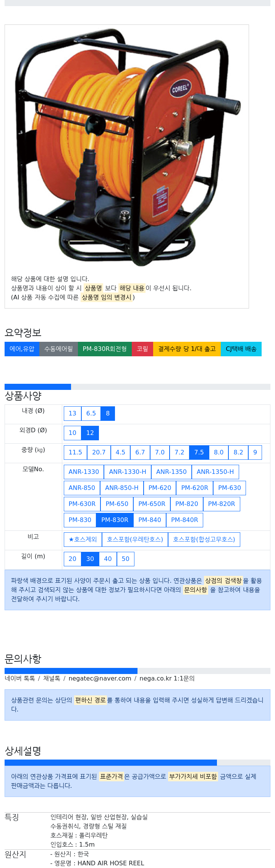Pick model ANR-1330-H
The height and width of the screenshot is (868, 275).
click(x=128, y=472)
